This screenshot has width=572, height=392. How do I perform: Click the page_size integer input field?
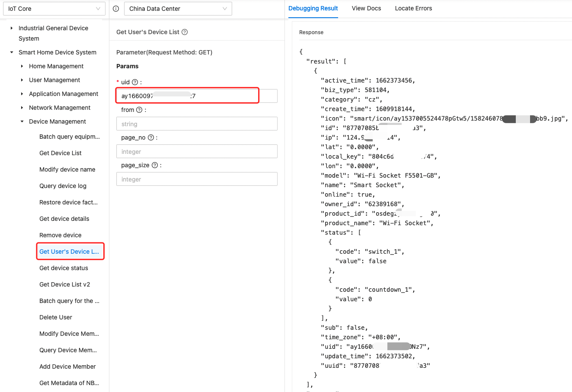(197, 179)
